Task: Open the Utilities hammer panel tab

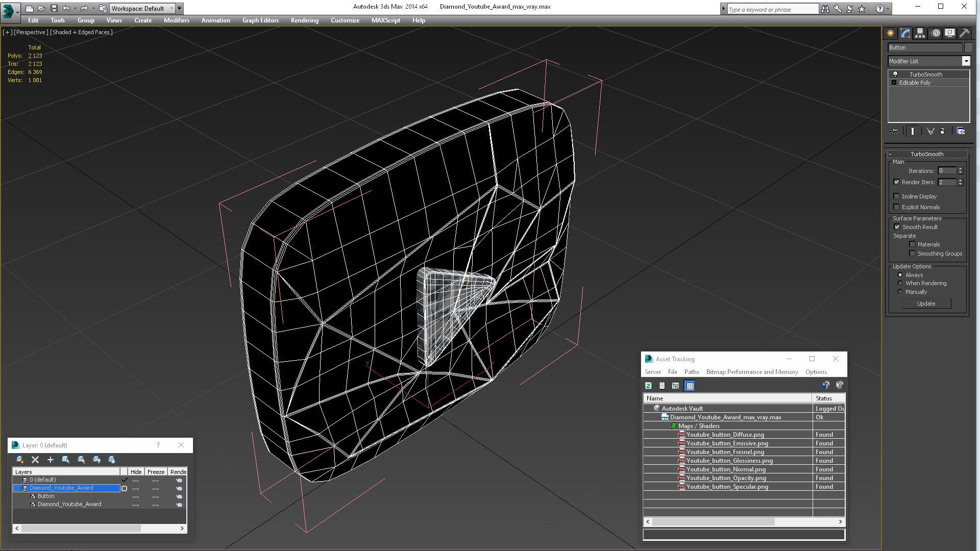Action: point(964,33)
